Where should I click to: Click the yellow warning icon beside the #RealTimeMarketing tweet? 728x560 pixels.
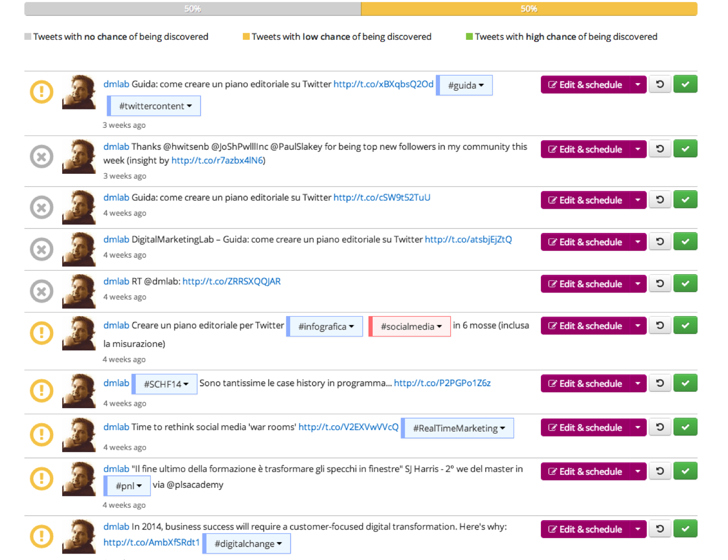click(42, 435)
